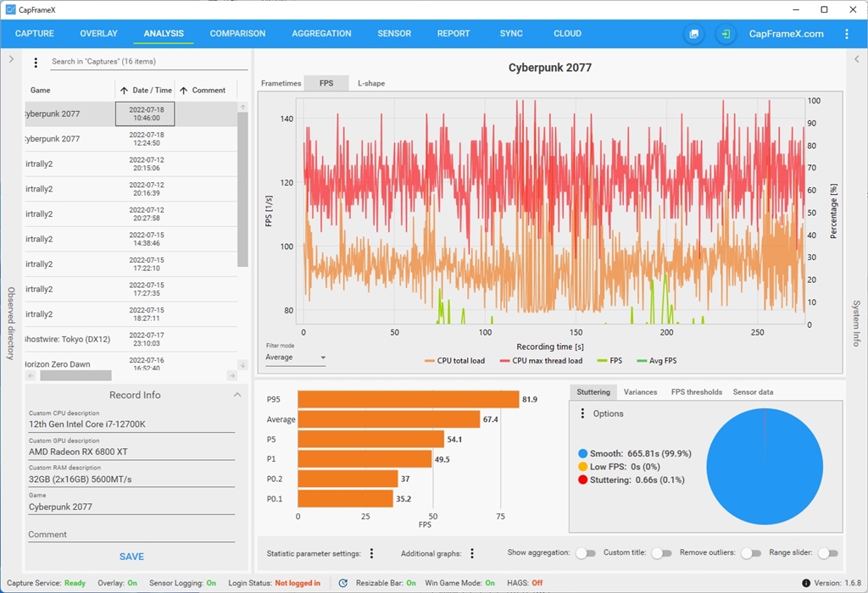This screenshot has height=593, width=868.
Task: Open the SENSOR tab
Action: point(394,34)
